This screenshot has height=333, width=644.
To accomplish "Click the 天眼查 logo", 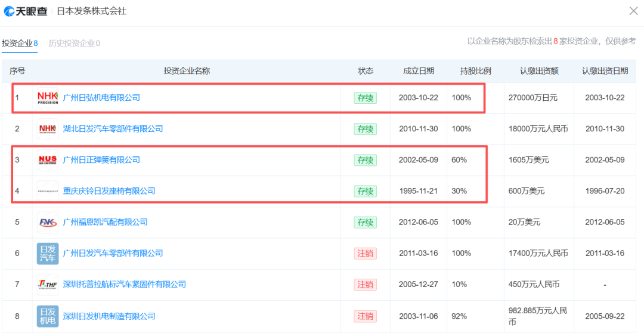I will tap(26, 11).
